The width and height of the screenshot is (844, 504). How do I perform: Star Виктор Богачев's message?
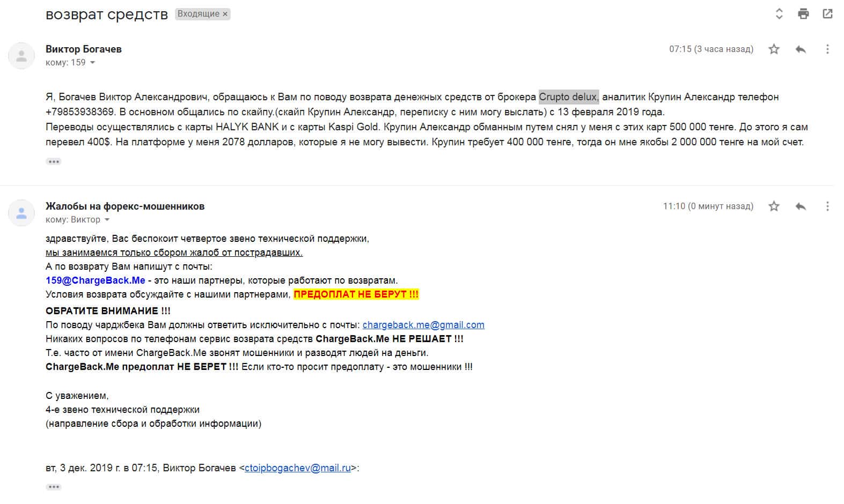pos(774,49)
